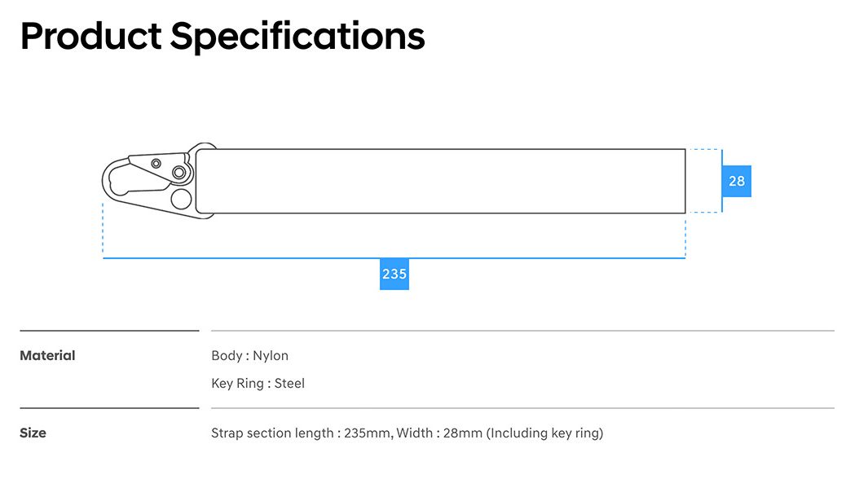Screen dimensions: 868x488
Task: Select the Material row label
Action: coord(47,355)
